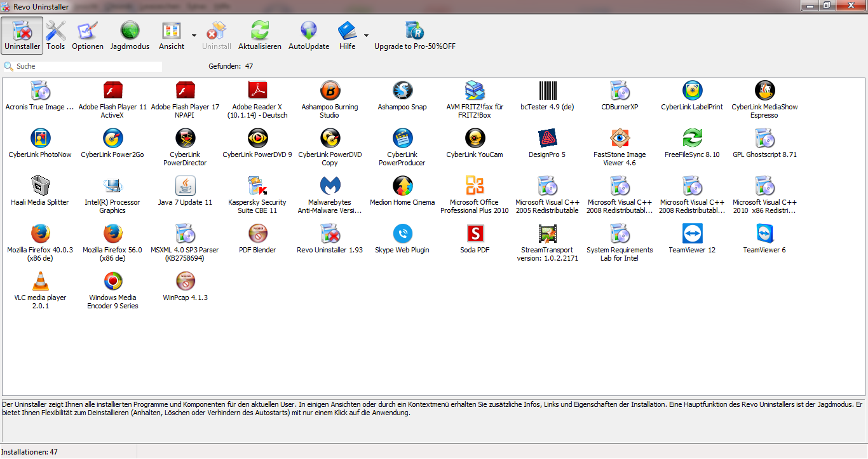
Task: Click the Gefunden: 47 label
Action: (231, 66)
